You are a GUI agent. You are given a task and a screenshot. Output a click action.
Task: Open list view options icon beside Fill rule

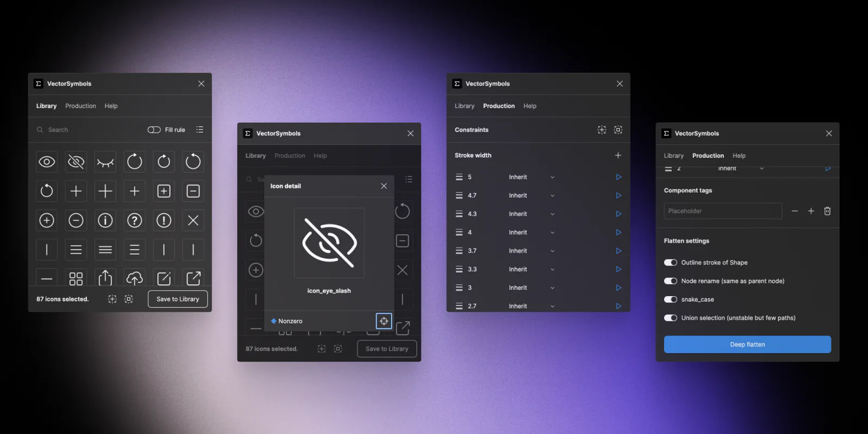click(x=200, y=130)
